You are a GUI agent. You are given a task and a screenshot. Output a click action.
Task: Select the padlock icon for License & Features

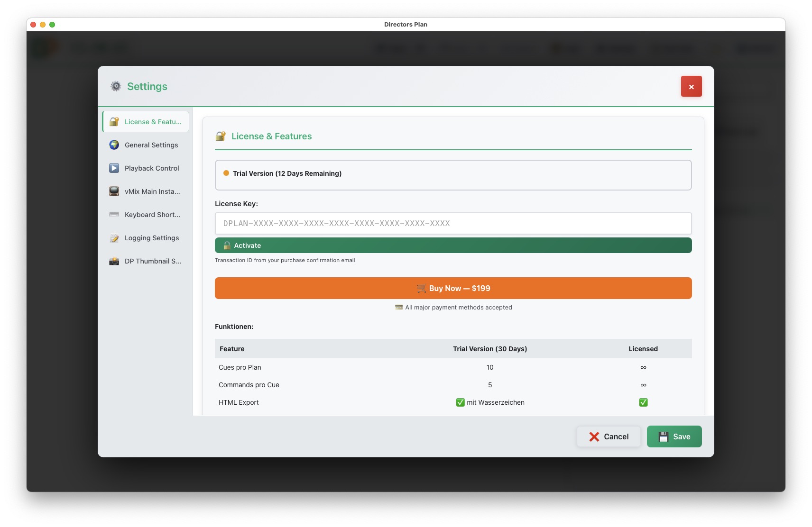(114, 121)
